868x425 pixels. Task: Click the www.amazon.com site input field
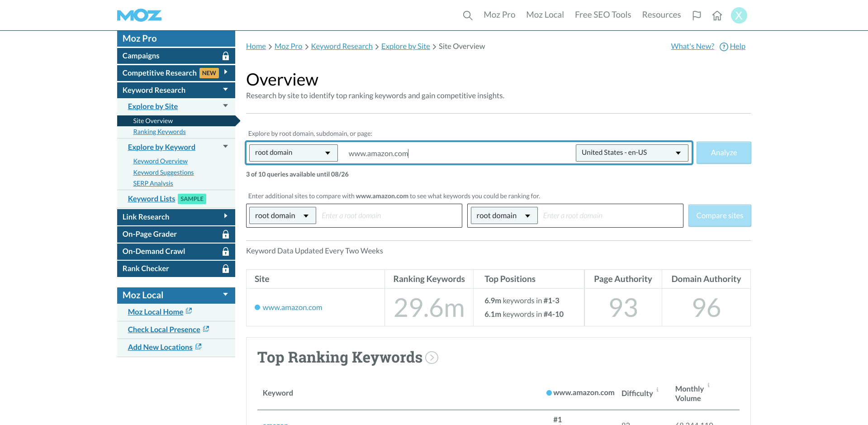(x=457, y=153)
